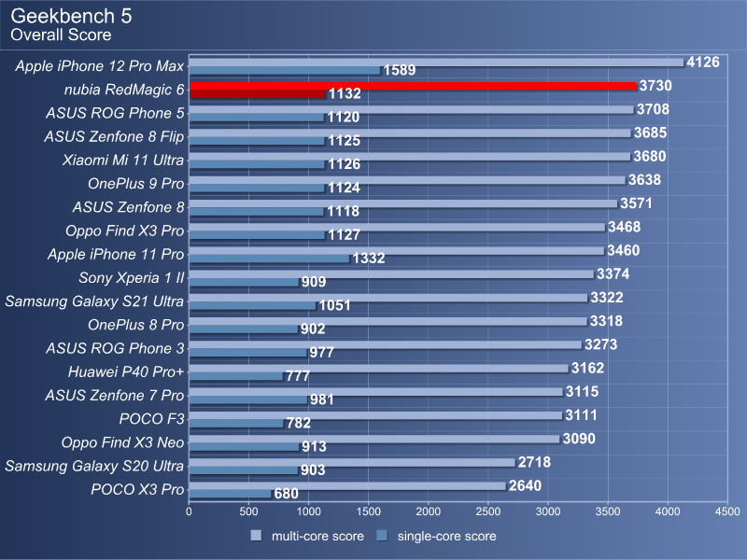
Task: Select the Samsung Galaxy S20 Ultra label
Action: pyautogui.click(x=94, y=466)
